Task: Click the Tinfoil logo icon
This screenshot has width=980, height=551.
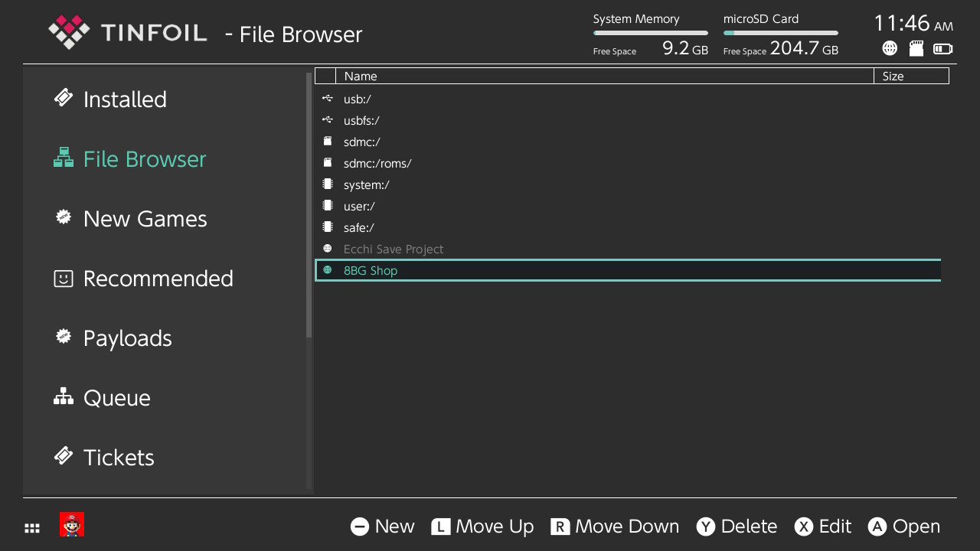Action: tap(69, 32)
